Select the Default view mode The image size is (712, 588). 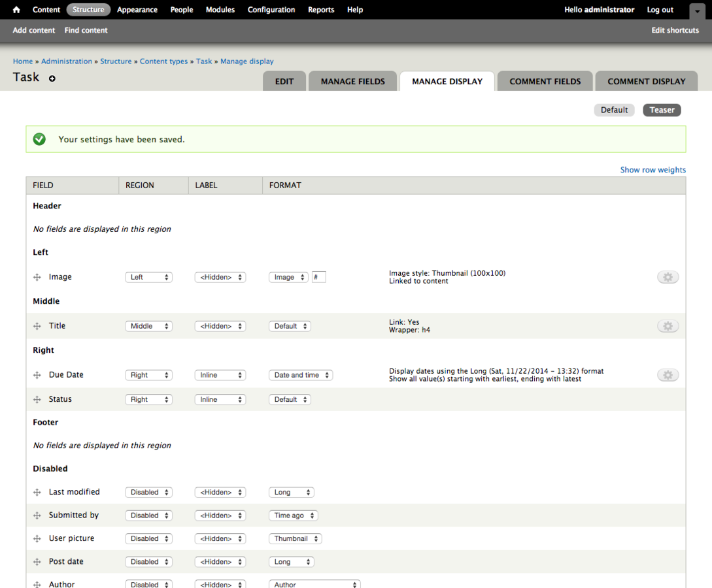pyautogui.click(x=615, y=110)
